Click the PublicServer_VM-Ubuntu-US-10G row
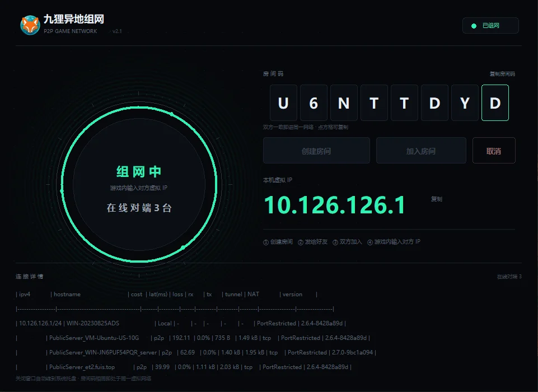 (193, 338)
